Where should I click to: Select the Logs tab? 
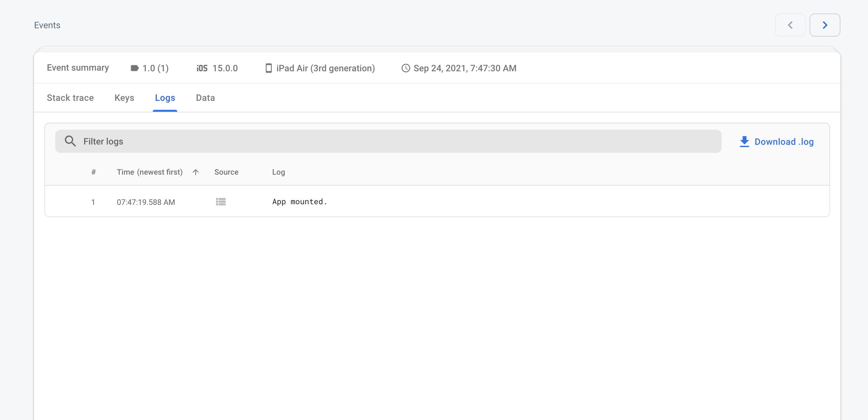165,98
